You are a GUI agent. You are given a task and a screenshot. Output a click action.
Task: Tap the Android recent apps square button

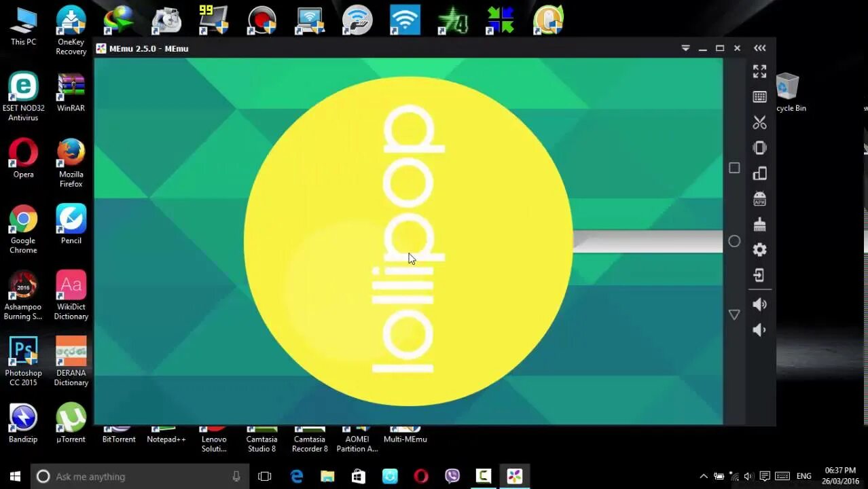coord(734,168)
